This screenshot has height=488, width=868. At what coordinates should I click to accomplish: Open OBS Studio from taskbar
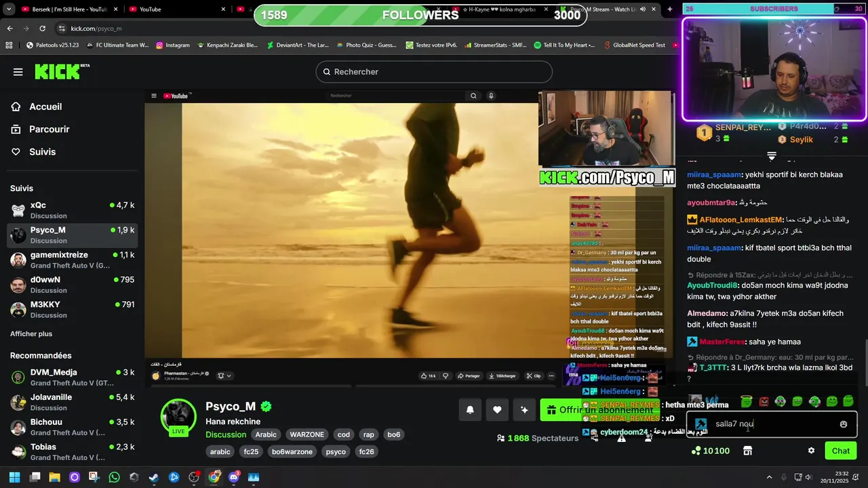pos(194,477)
